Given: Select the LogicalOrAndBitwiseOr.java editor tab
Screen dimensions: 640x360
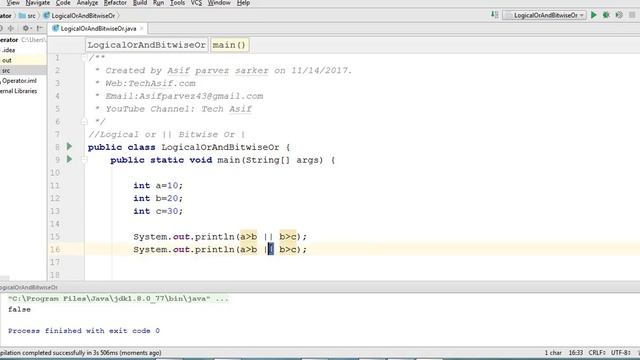Looking at the screenshot, I should click(98, 29).
